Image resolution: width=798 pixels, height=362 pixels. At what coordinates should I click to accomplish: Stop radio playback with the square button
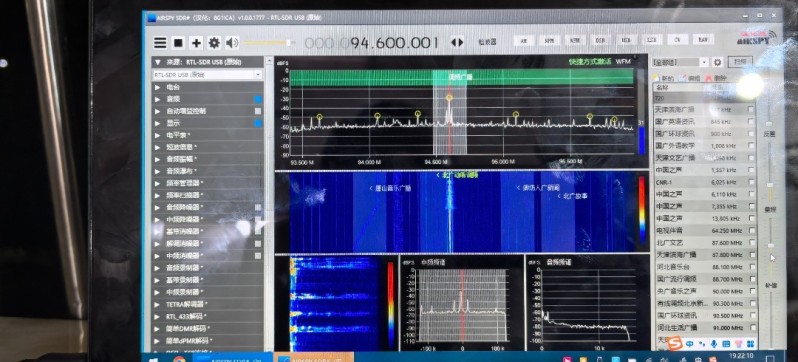[x=178, y=43]
